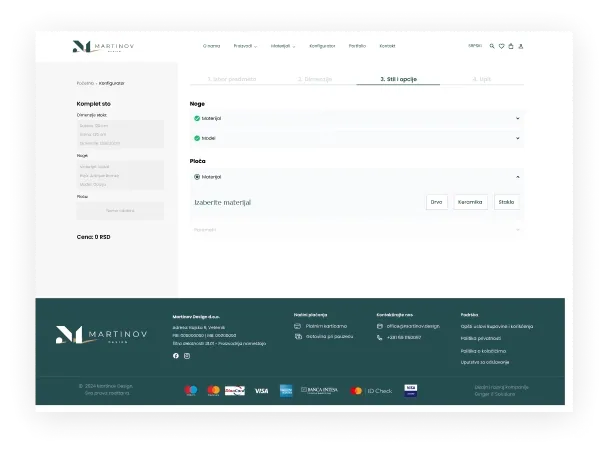Open the wishlist heart icon

pos(501,46)
